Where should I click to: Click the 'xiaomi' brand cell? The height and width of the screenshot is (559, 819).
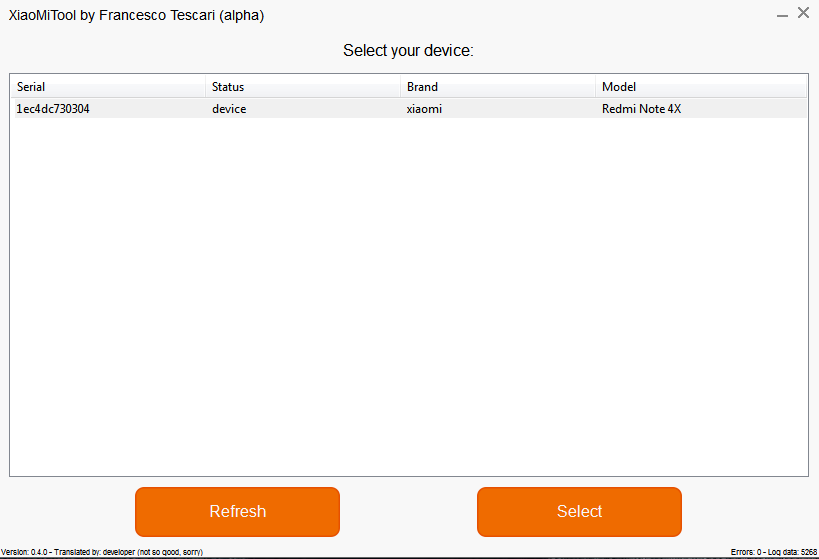tap(424, 109)
